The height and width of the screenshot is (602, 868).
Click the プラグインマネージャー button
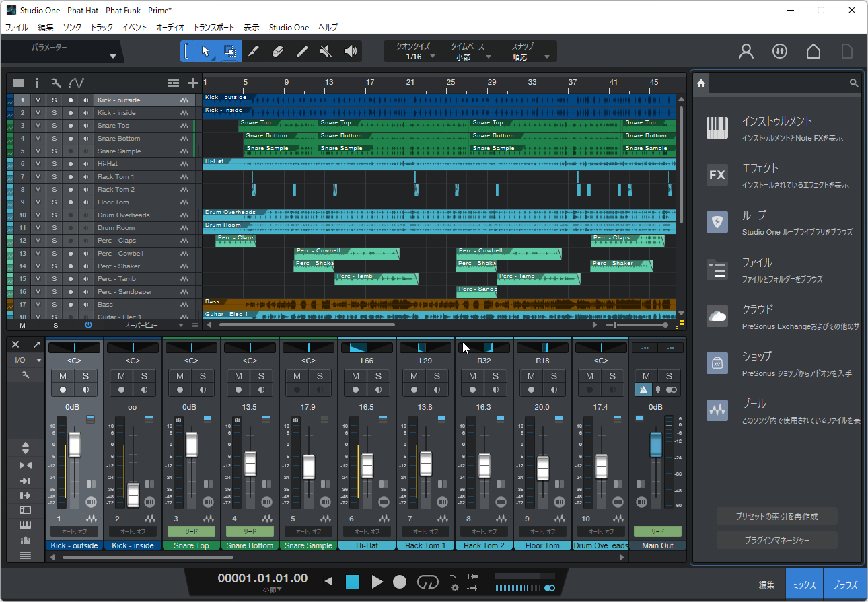(x=777, y=540)
